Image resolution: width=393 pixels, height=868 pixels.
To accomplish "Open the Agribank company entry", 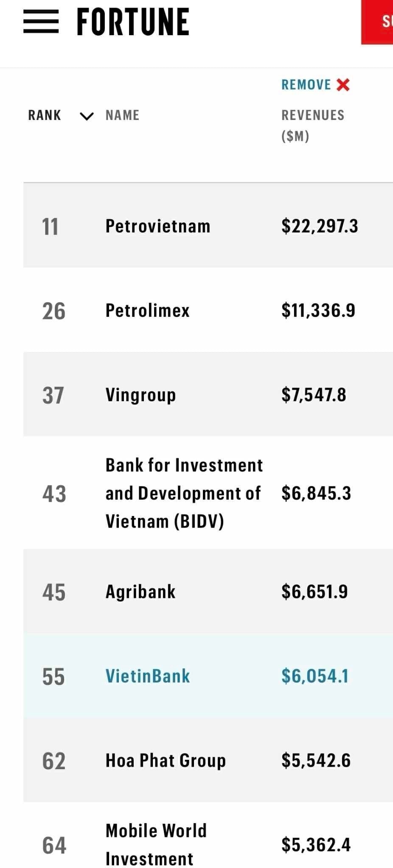I will pos(140,592).
